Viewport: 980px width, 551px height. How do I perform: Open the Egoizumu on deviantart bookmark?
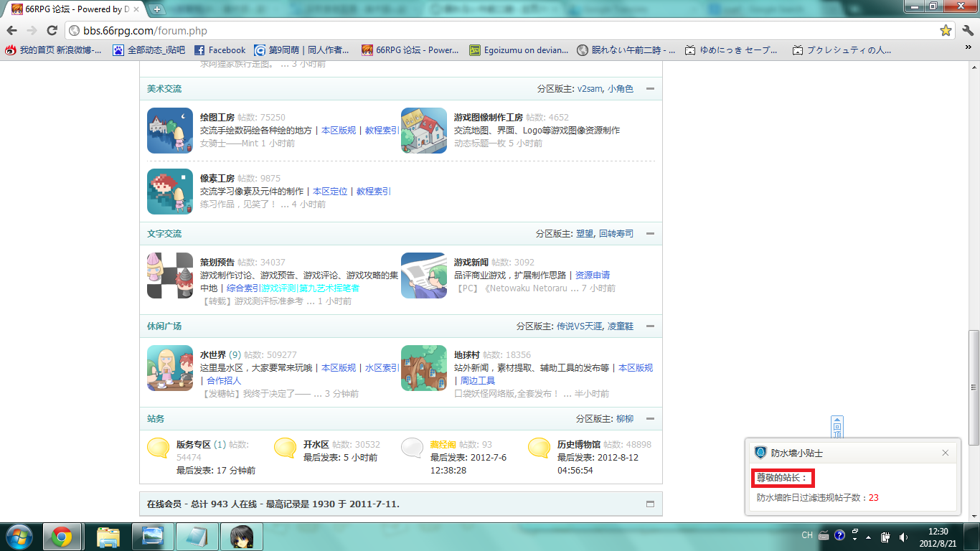[519, 50]
